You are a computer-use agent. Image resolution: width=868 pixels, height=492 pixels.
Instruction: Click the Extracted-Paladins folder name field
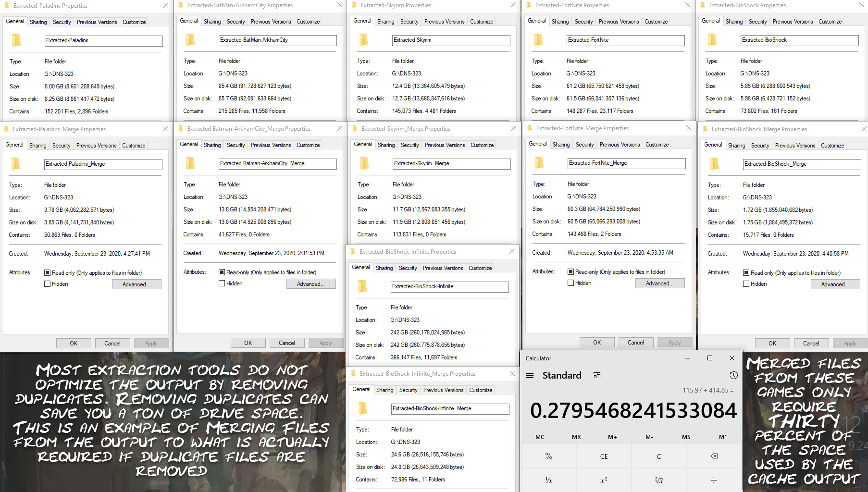tap(104, 41)
